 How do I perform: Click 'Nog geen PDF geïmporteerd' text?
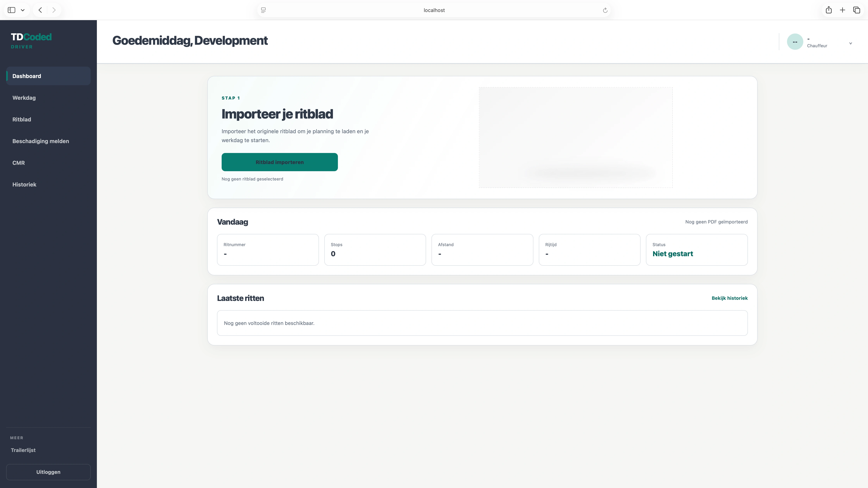click(x=716, y=222)
